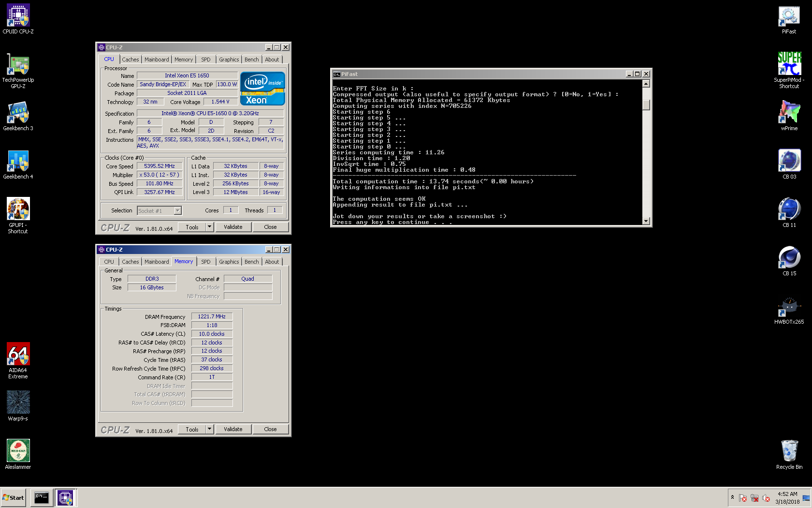Expand the Socket #1 selection dropdown

177,210
